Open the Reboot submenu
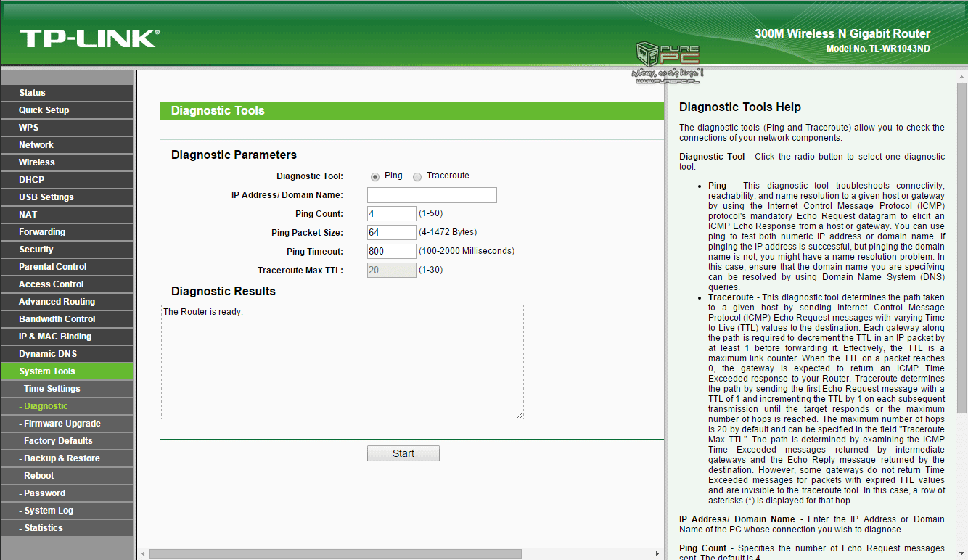The height and width of the screenshot is (560, 968). (67, 476)
